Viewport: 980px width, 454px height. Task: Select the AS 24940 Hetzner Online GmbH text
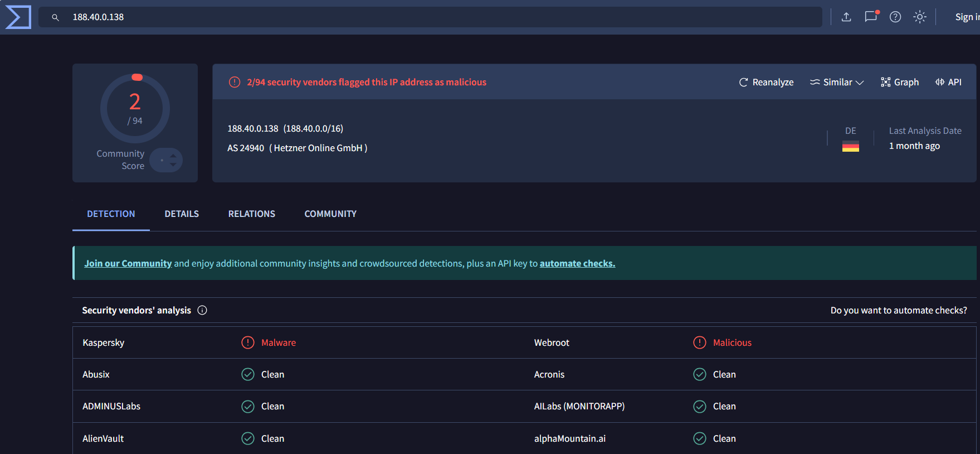[298, 148]
